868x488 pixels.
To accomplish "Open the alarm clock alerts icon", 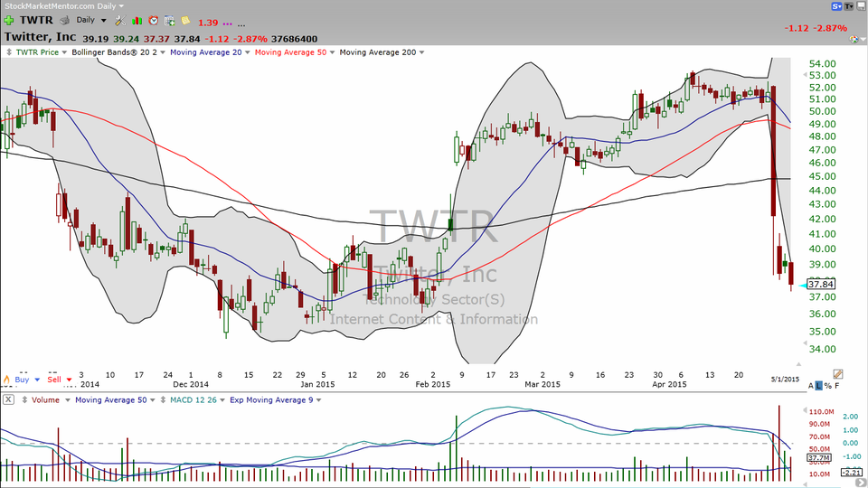I will pyautogui.click(x=154, y=21).
